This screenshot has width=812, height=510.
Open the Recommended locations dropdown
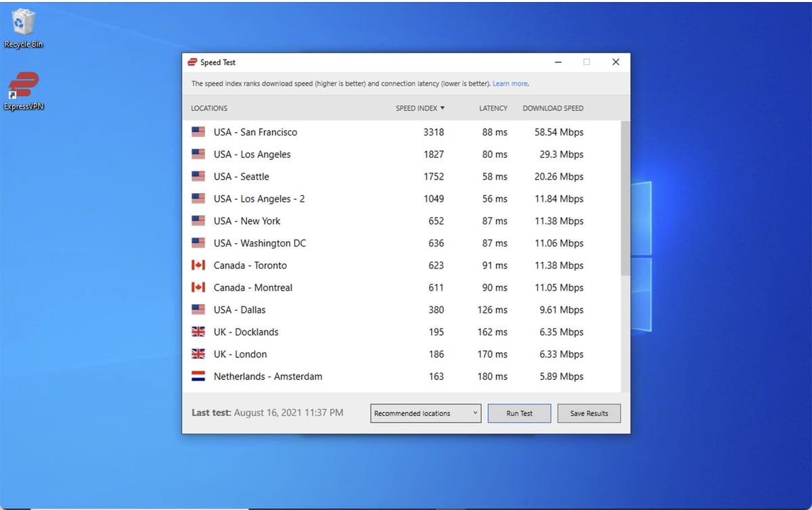pos(426,413)
